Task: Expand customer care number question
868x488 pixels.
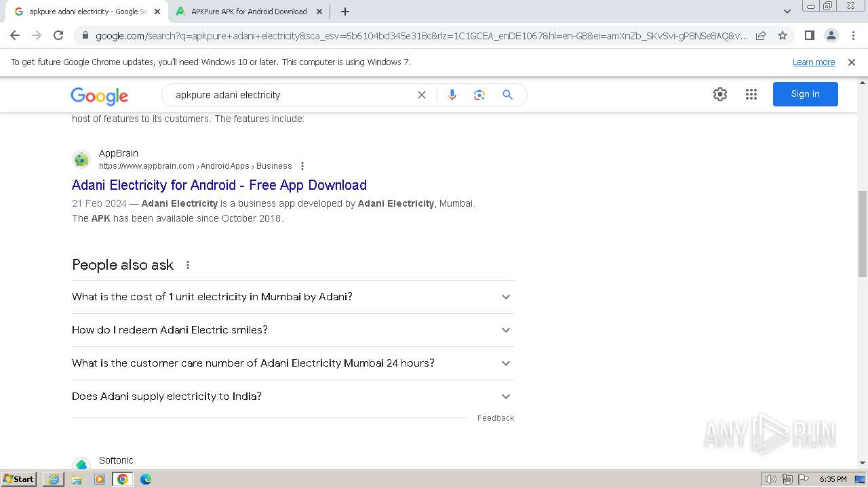Action: 293,363
